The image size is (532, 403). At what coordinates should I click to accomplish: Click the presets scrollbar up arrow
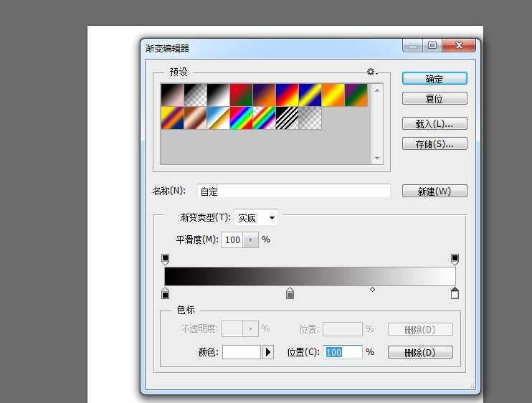click(377, 90)
